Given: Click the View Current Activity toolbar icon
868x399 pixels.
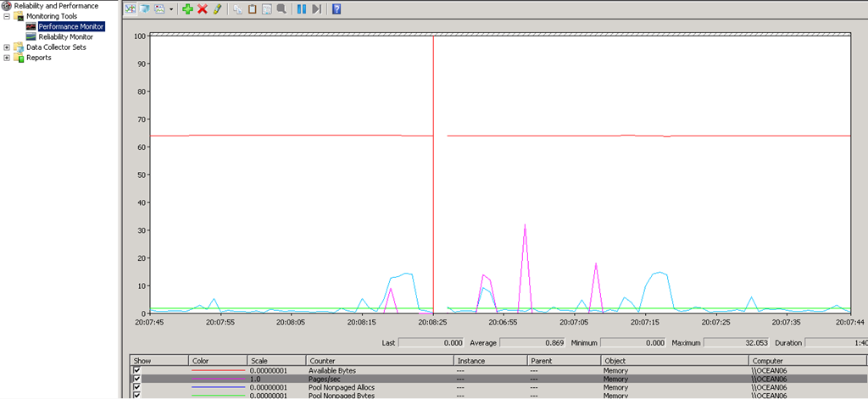Looking at the screenshot, I should (x=131, y=8).
